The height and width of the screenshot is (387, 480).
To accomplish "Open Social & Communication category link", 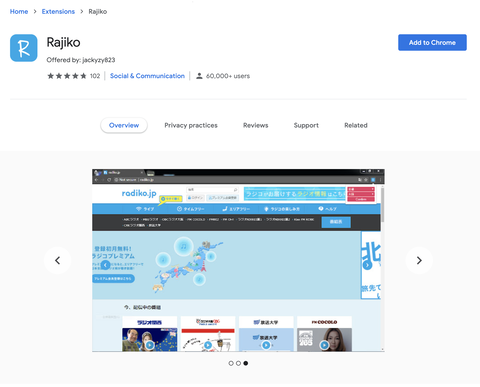I will (147, 76).
